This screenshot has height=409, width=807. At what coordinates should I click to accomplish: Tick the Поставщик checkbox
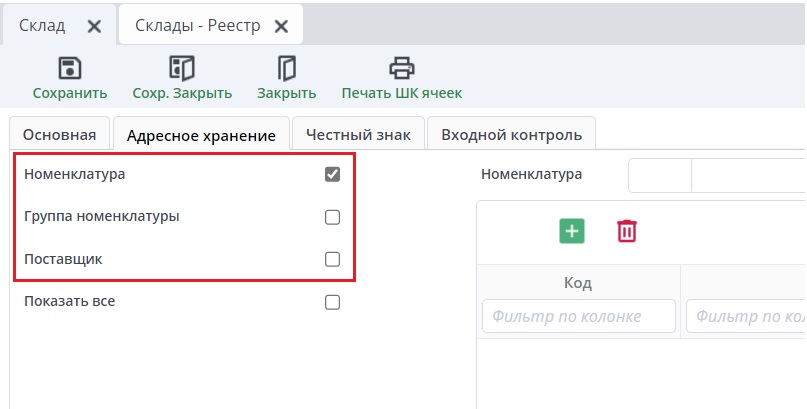[x=333, y=259]
